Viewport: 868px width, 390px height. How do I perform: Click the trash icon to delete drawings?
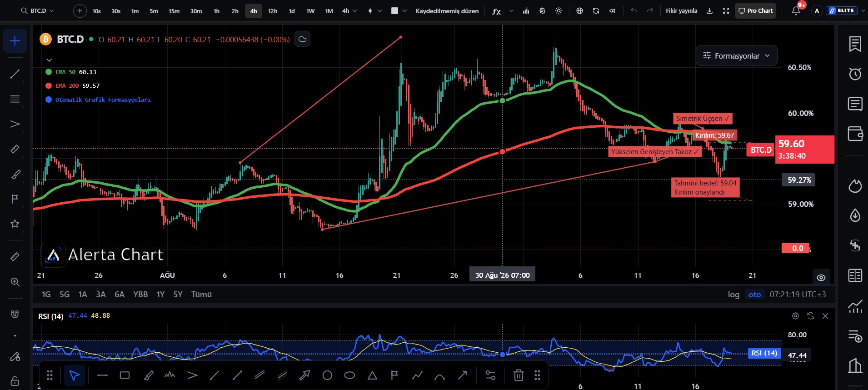519,375
